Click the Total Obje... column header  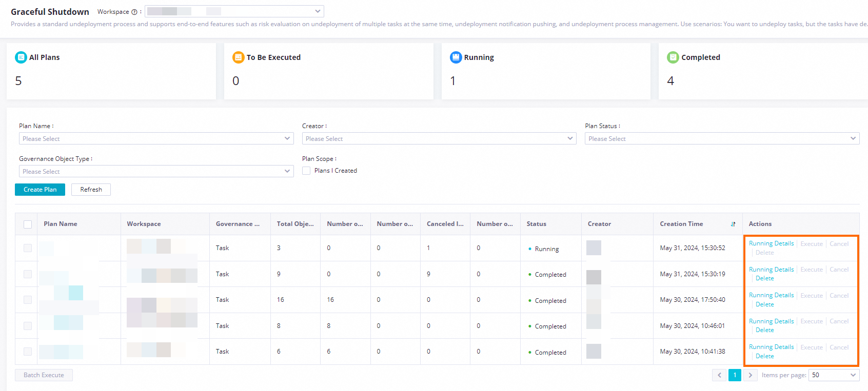tap(295, 224)
